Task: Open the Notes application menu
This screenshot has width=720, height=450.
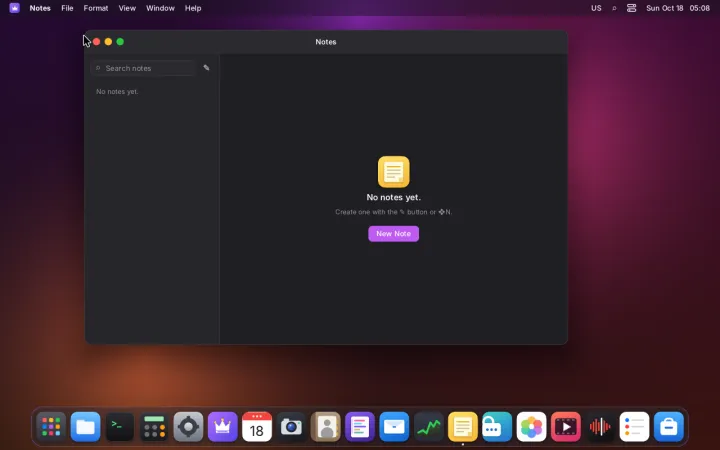Action: 40,8
